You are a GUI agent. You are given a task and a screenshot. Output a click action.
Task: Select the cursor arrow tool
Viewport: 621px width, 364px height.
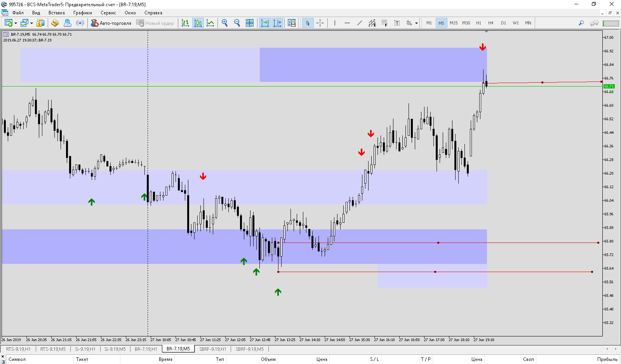point(308,23)
